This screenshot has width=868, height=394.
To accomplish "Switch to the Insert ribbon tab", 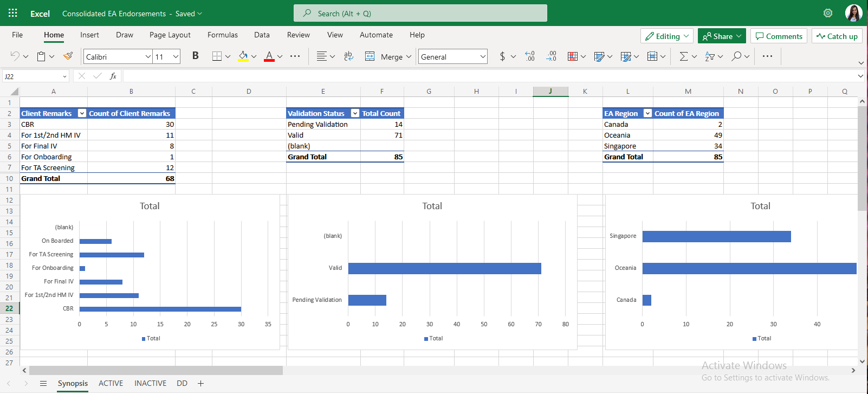I will click(x=89, y=35).
